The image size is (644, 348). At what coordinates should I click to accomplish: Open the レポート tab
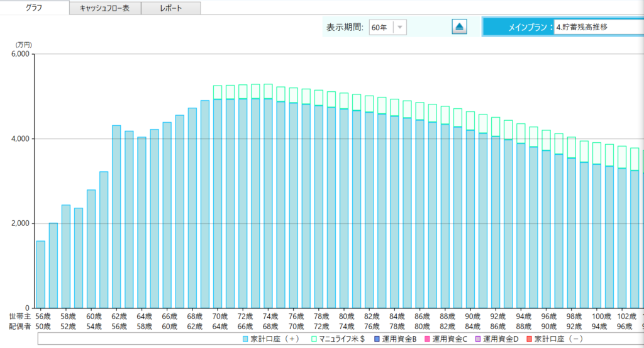pos(171,8)
